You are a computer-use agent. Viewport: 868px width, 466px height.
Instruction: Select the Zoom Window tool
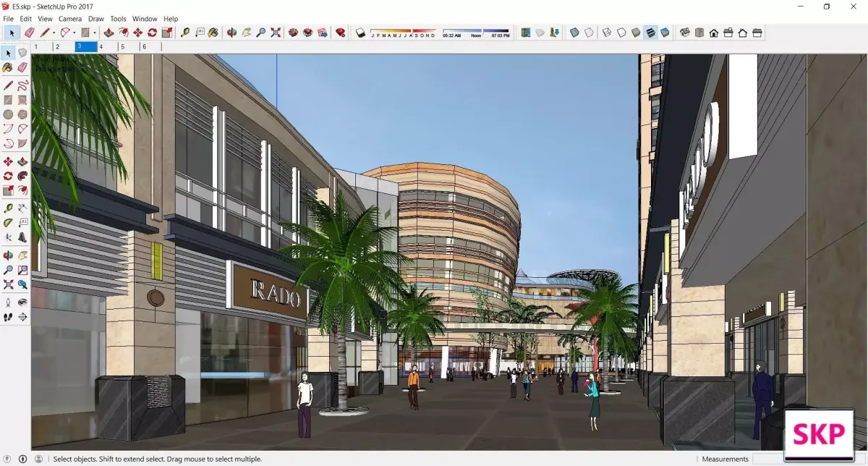click(x=22, y=270)
